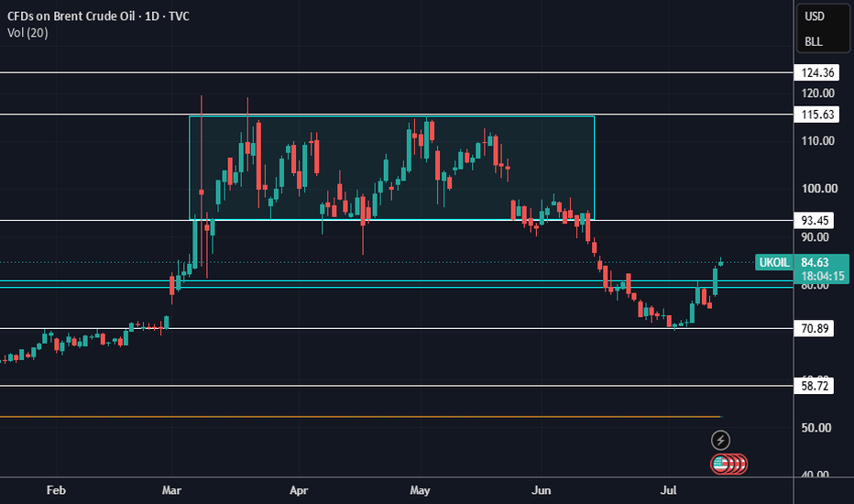The image size is (854, 504).
Task: Click the 50.00 price scale label
Action: coord(816,428)
